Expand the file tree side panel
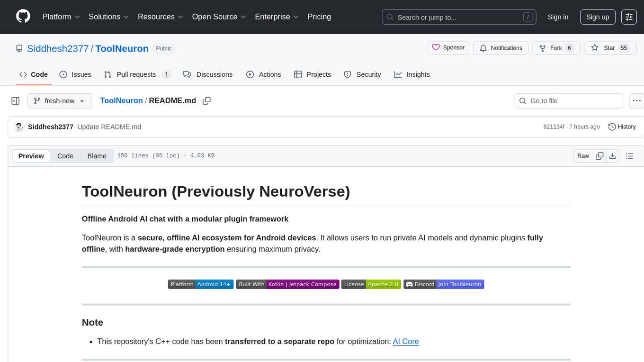Viewport: 644px width, 362px height. [x=16, y=101]
